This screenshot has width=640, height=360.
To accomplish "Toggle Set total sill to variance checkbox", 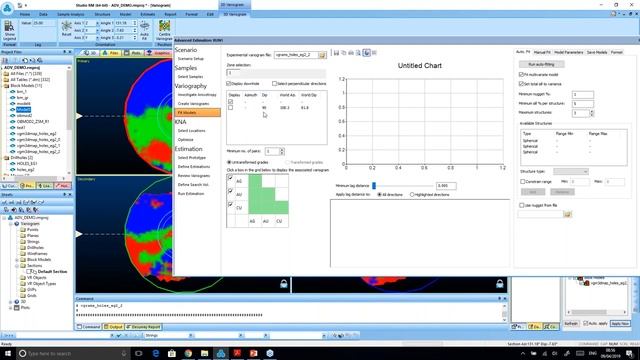I will tap(521, 84).
